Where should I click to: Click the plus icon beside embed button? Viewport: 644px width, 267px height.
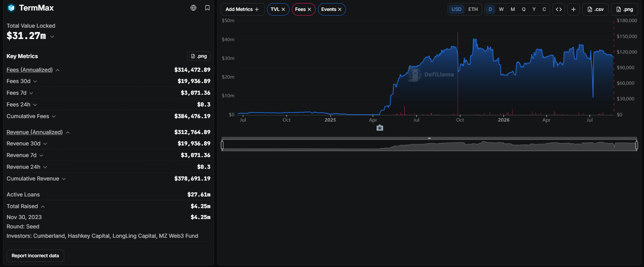(x=574, y=9)
